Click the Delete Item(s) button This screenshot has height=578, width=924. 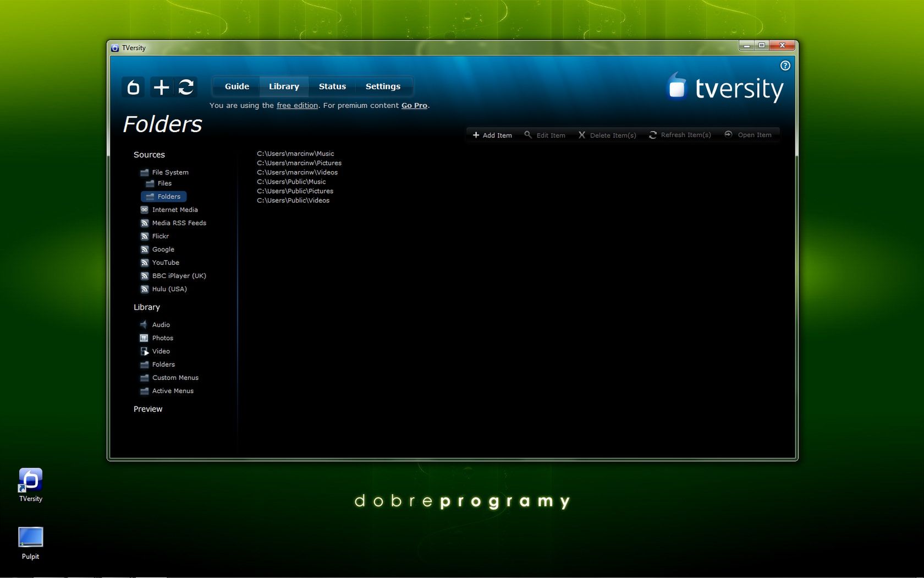[607, 135]
